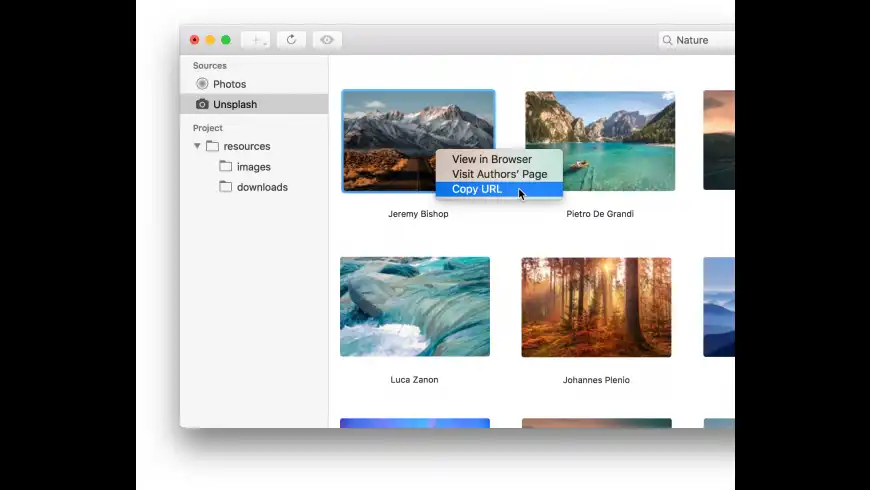Select the images folder label
The height and width of the screenshot is (490, 870).
[254, 166]
